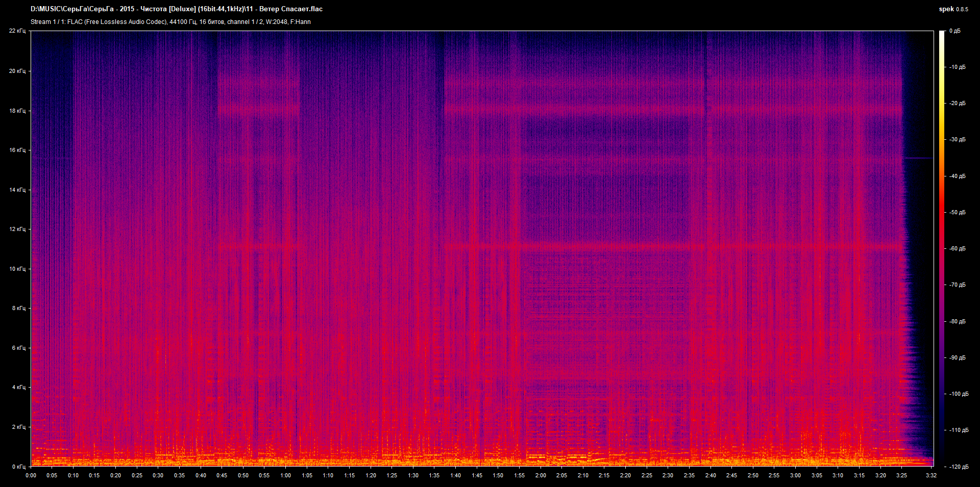Select the 1:00 time axis marker
The width and height of the screenshot is (980, 487).
click(285, 475)
